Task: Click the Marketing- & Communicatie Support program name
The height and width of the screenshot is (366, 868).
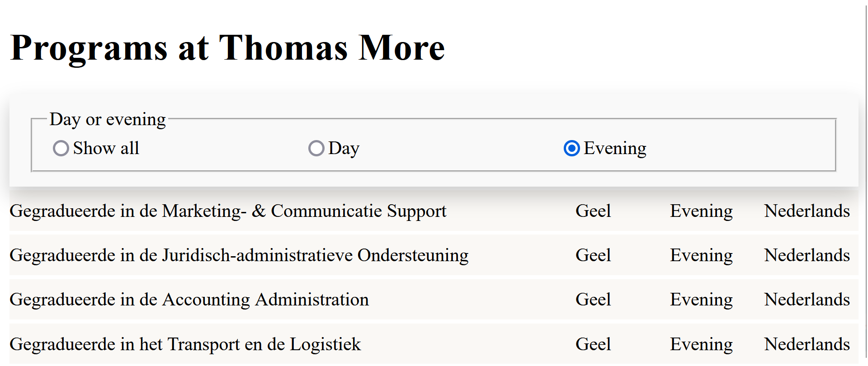Action: [228, 211]
